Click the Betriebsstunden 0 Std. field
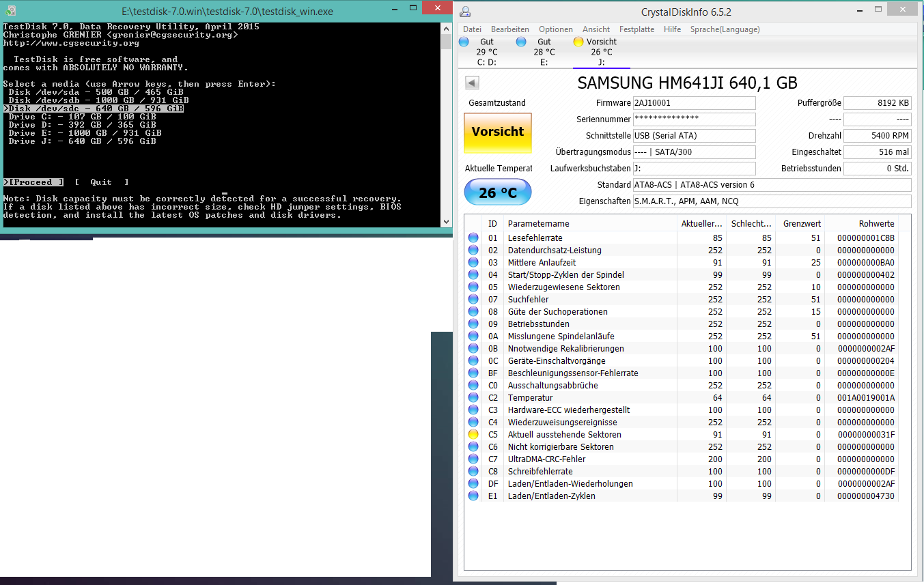This screenshot has width=924, height=585. coord(878,169)
